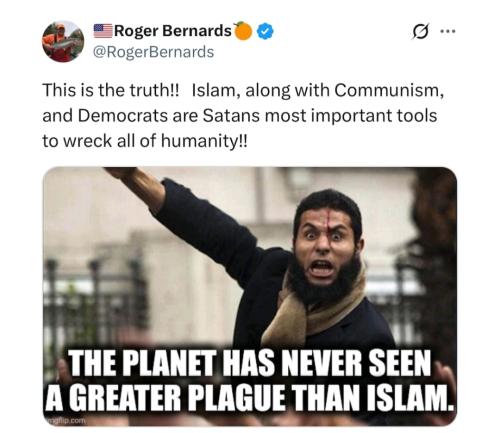Open the Roger Bernards display name link

[173, 31]
